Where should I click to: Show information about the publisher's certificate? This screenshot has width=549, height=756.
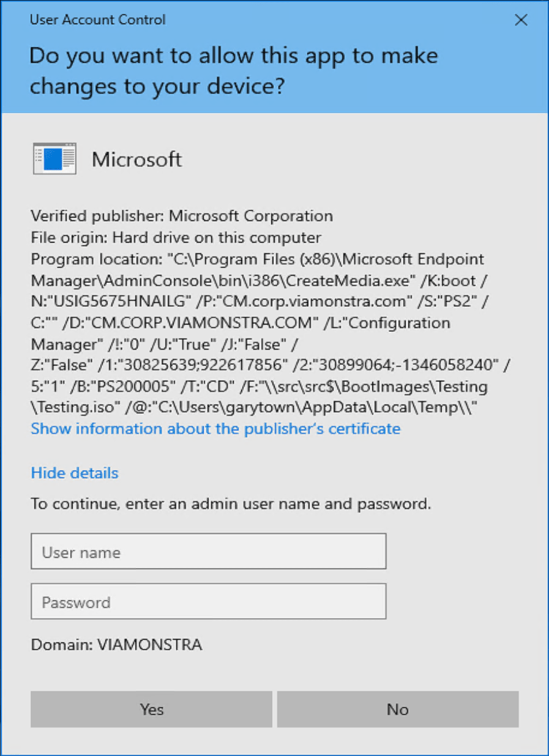pos(214,429)
